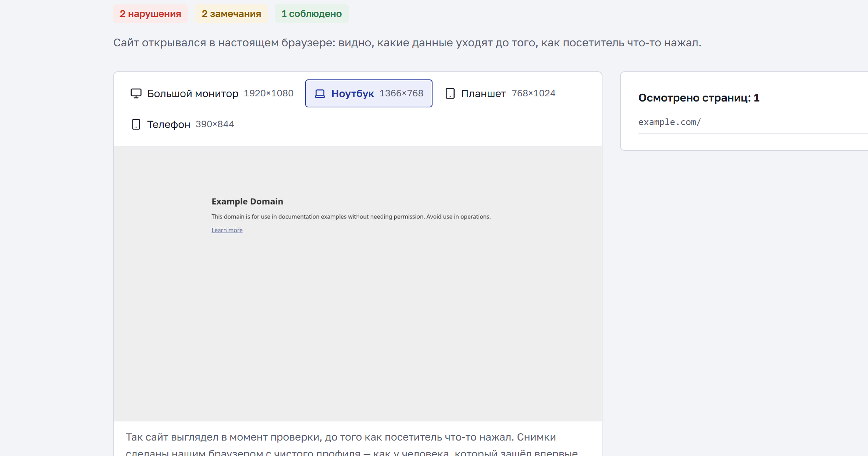The width and height of the screenshot is (868, 456).
Task: Click the 768×1024 resolution label
Action: point(533,93)
